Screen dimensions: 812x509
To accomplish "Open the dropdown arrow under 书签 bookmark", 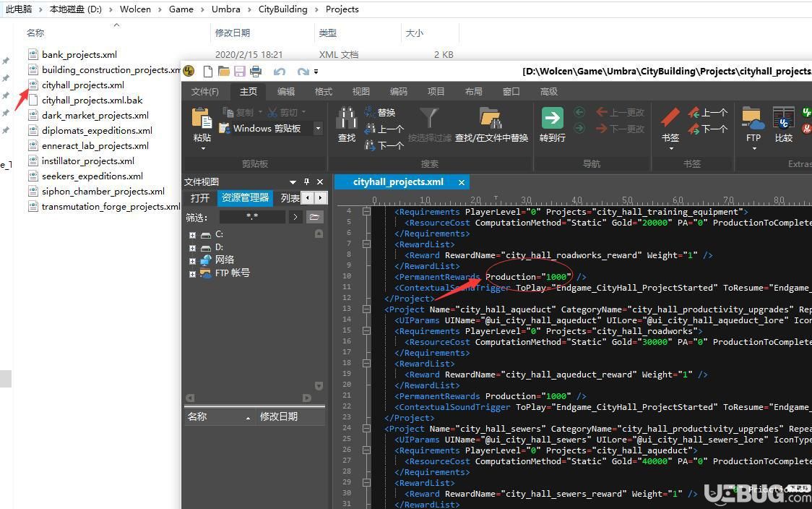I will (671, 149).
